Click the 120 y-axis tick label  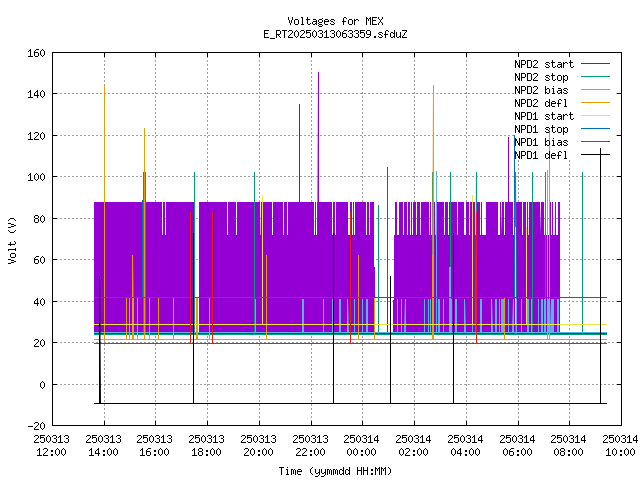[36, 136]
